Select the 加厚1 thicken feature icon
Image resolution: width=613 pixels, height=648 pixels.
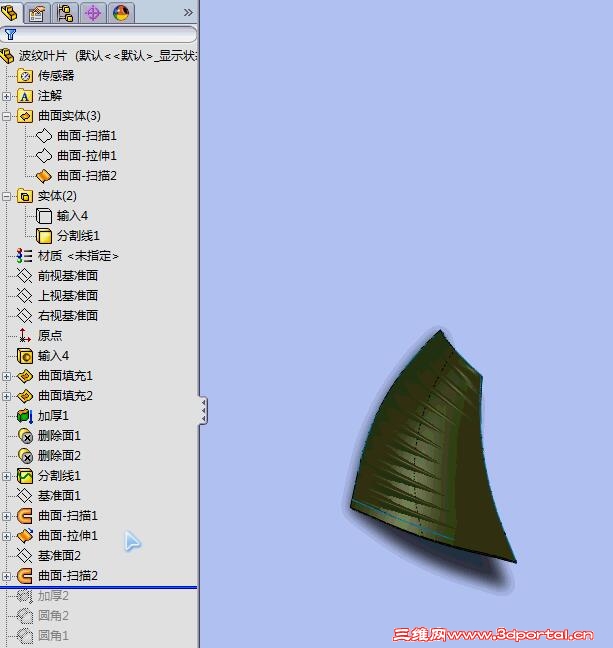coord(25,416)
